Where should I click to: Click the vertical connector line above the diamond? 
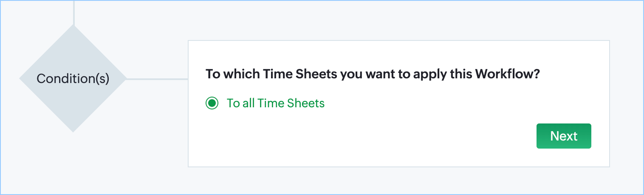click(74, 12)
